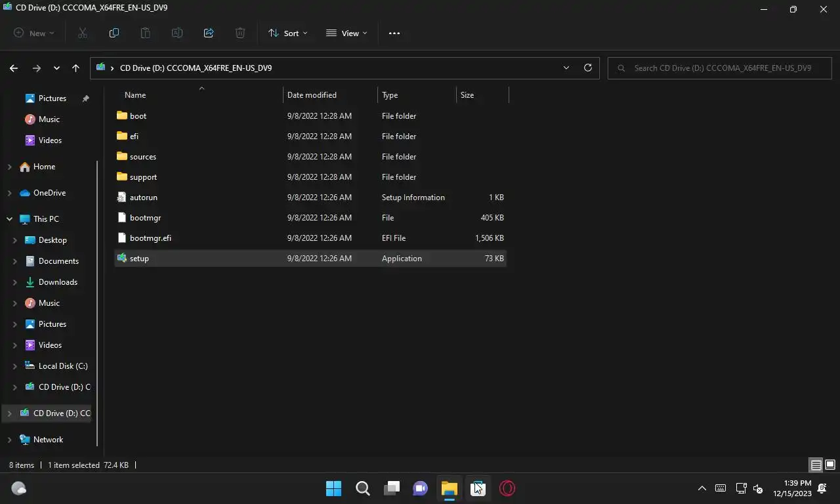Click the Copy icon in toolbar
Image resolution: width=840 pixels, height=504 pixels.
pos(114,33)
